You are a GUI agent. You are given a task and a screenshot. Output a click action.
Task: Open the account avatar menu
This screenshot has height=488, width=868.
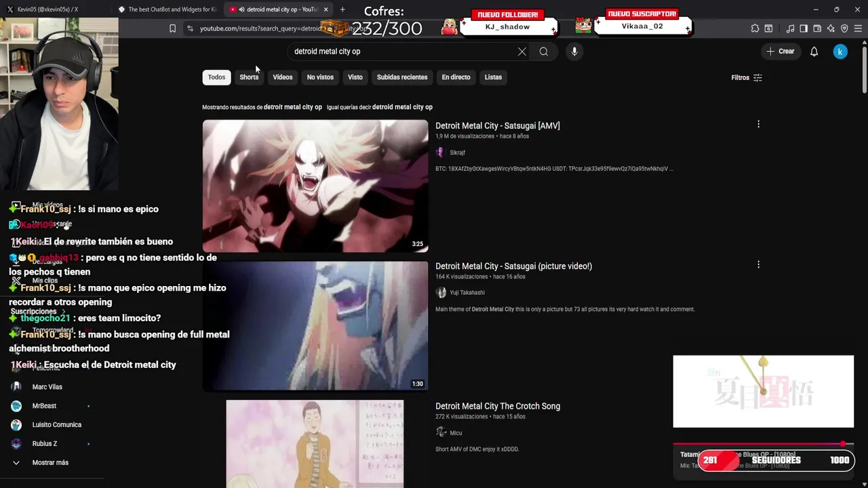tap(840, 52)
